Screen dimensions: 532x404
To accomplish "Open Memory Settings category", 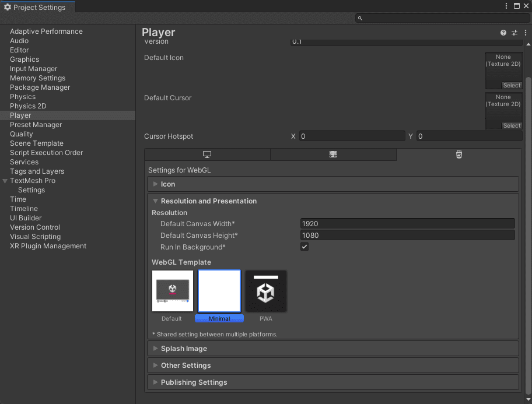I will coord(37,78).
